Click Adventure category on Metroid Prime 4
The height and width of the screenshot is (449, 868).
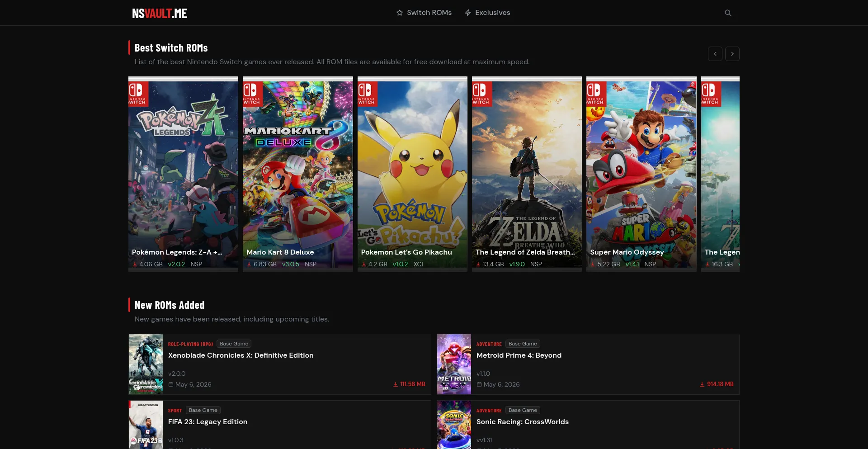point(489,344)
